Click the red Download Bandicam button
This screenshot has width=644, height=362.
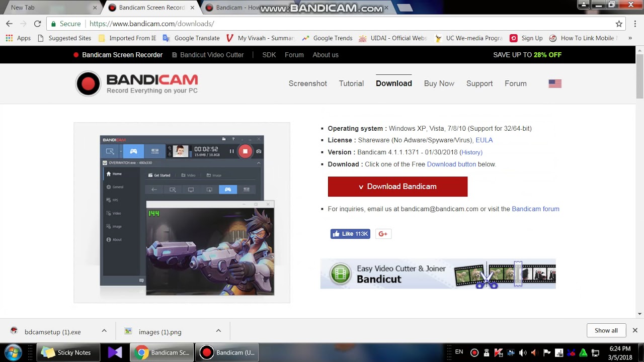[x=397, y=187]
